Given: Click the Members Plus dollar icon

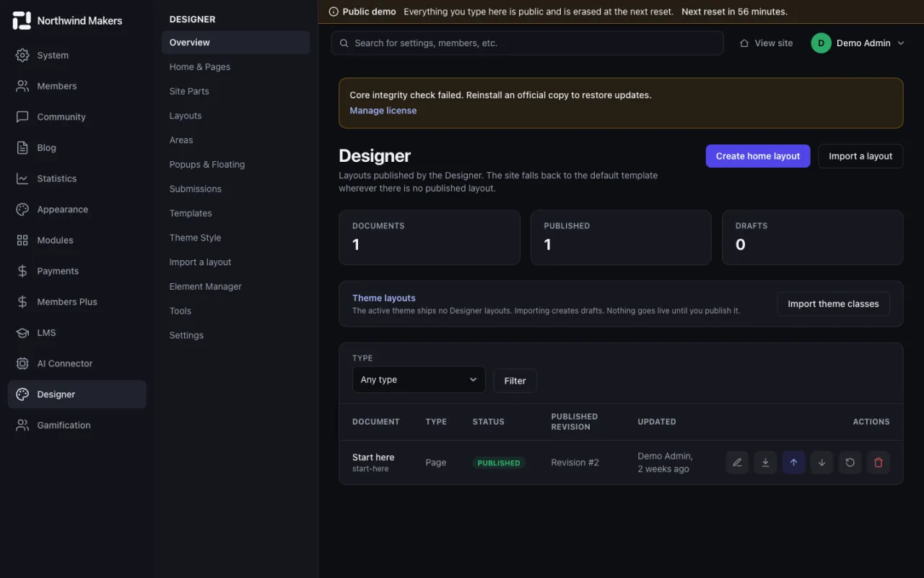Looking at the screenshot, I should click(x=22, y=302).
